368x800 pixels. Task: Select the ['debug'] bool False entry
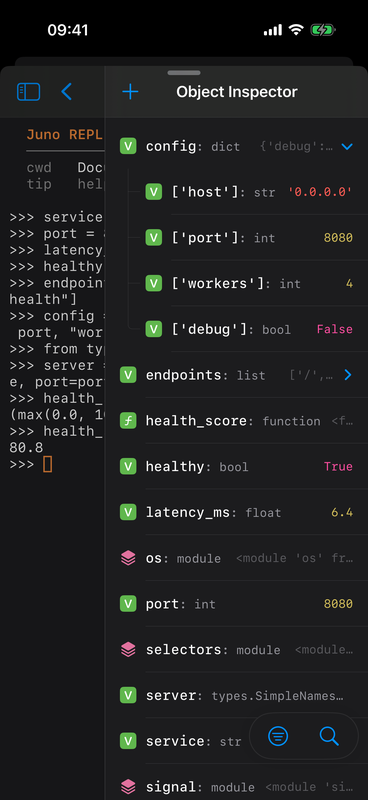tap(249, 330)
